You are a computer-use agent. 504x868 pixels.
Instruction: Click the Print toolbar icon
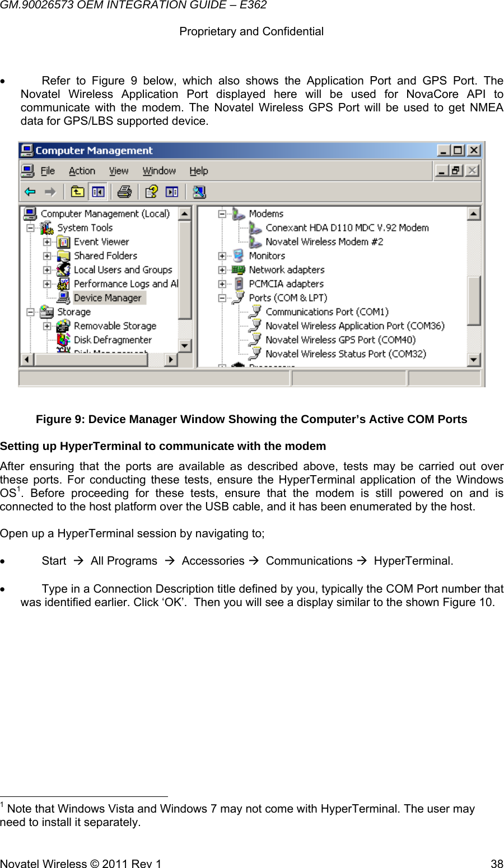124,192
